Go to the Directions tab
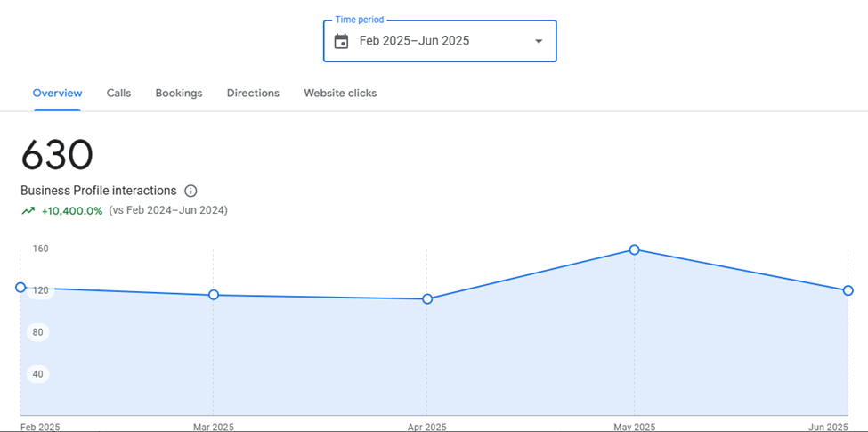The width and height of the screenshot is (868, 432). [x=253, y=93]
